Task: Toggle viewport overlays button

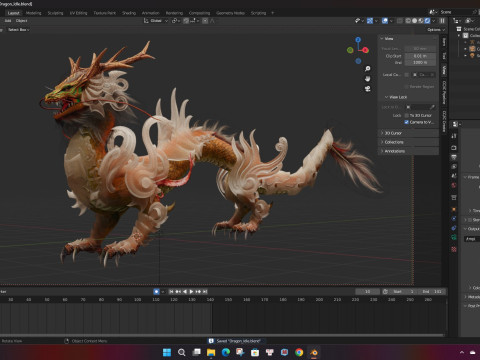Action: 385,21
